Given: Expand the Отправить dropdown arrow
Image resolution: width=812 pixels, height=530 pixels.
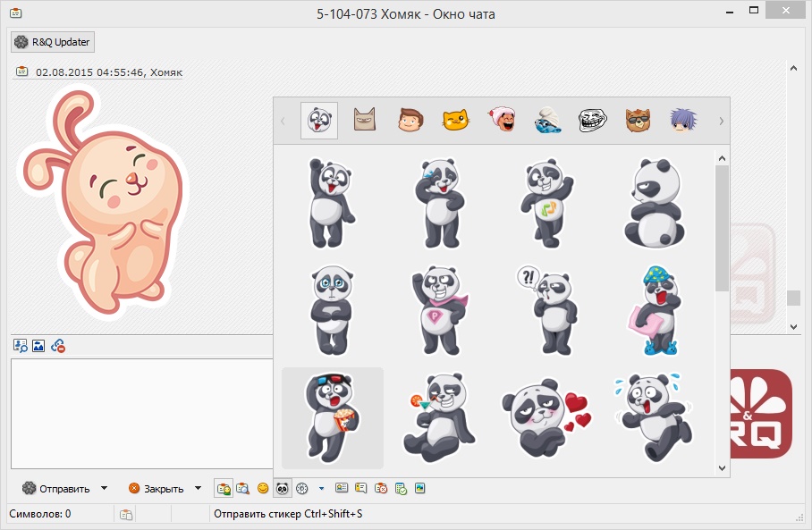Looking at the screenshot, I should 104,488.
